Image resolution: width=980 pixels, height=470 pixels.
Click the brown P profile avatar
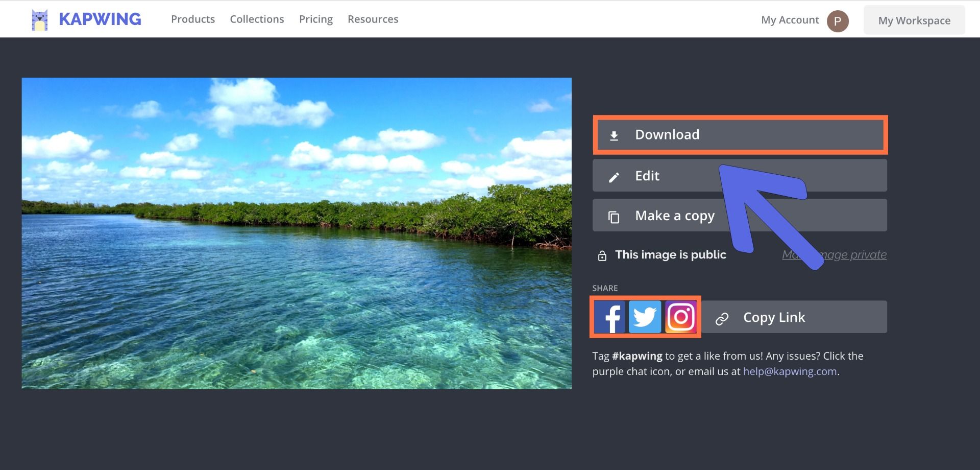tap(838, 21)
